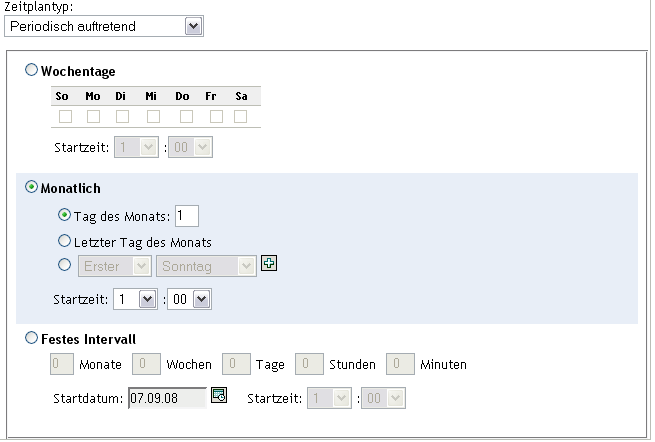Viewport: 655px width, 442px height.
Task: Select the Erster Sonntag radio button
Action: tap(66, 266)
